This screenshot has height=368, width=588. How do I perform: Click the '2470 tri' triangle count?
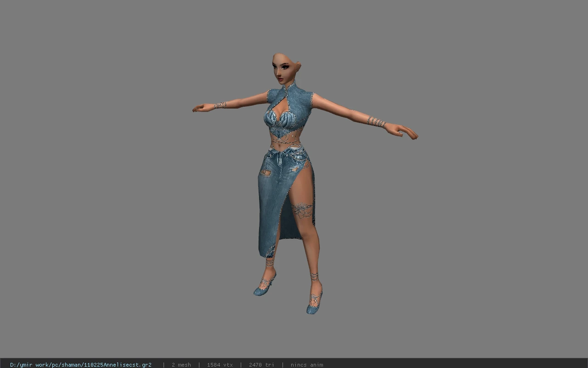261,365
